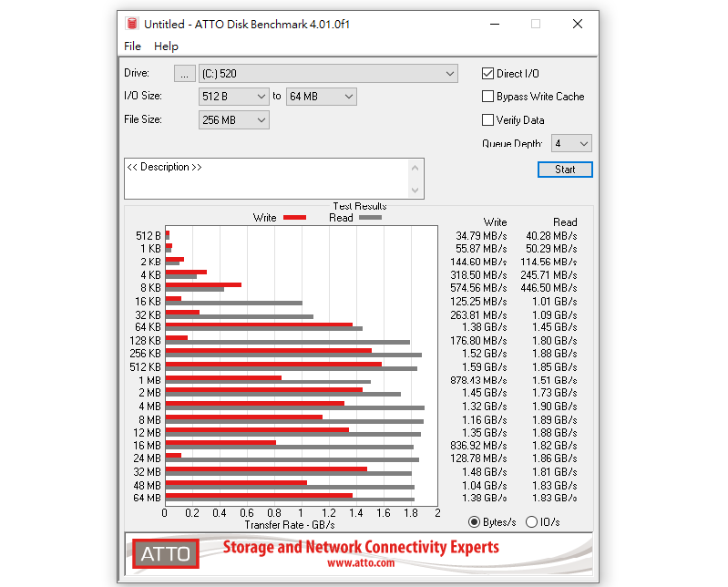Image resolution: width=728 pixels, height=587 pixels.
Task: Click the 176.80 MB/s write value
Action: pos(478,341)
